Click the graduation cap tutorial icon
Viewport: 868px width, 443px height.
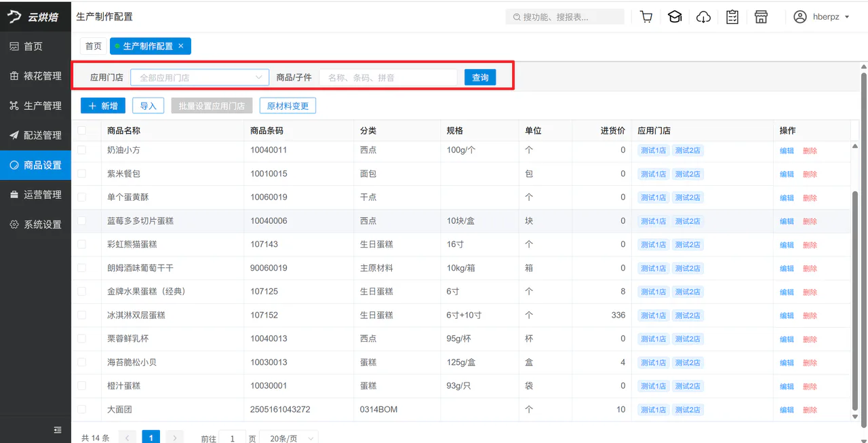click(x=675, y=17)
